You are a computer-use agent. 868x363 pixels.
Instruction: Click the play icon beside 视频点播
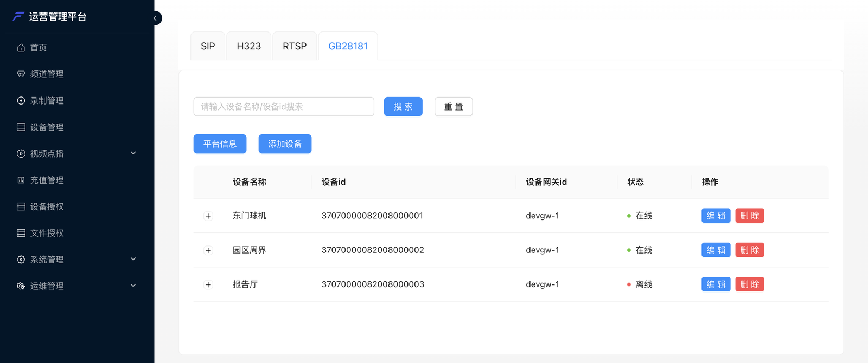coord(21,153)
